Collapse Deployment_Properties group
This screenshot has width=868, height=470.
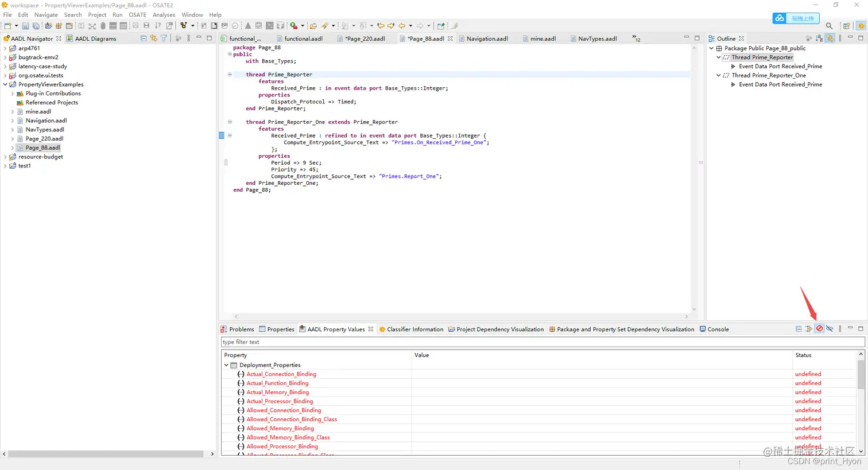pyautogui.click(x=226, y=365)
